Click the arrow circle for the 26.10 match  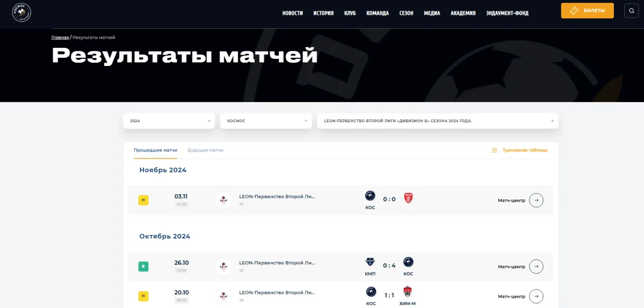coord(536,267)
